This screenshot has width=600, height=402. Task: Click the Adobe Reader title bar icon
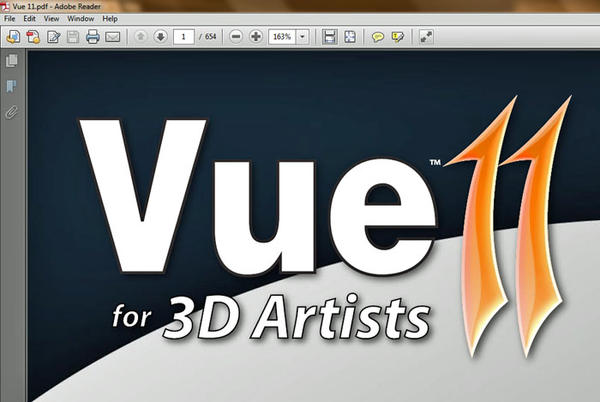5,6
